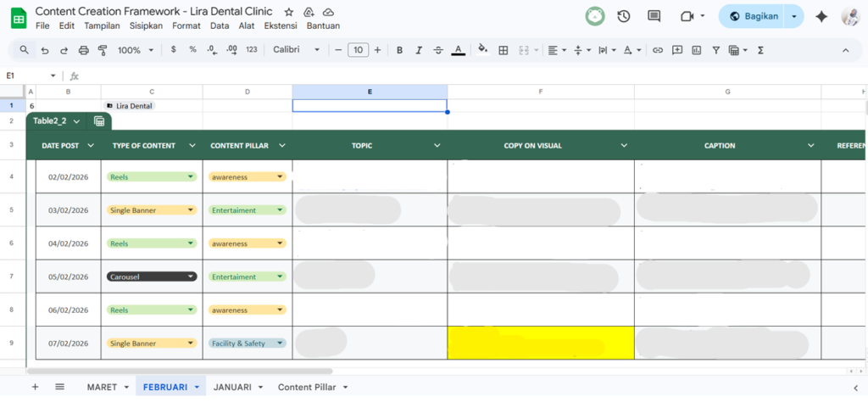Switch to the JANUARI sheet tab

point(232,387)
